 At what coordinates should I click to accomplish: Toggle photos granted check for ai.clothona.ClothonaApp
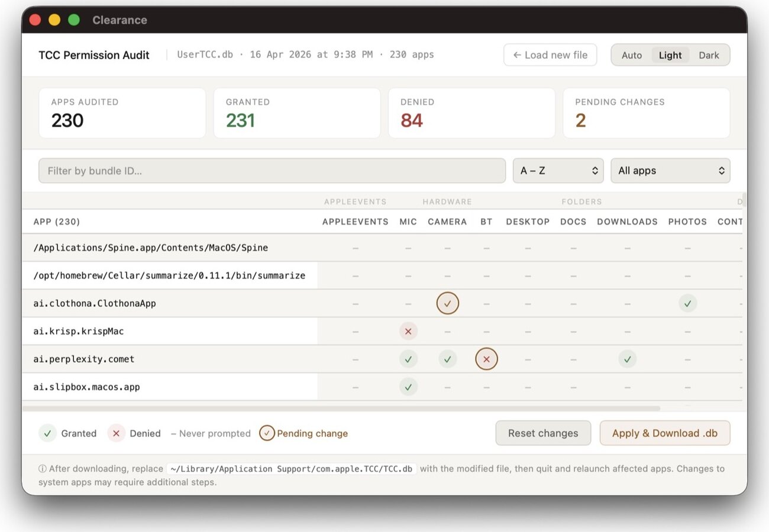click(x=687, y=303)
